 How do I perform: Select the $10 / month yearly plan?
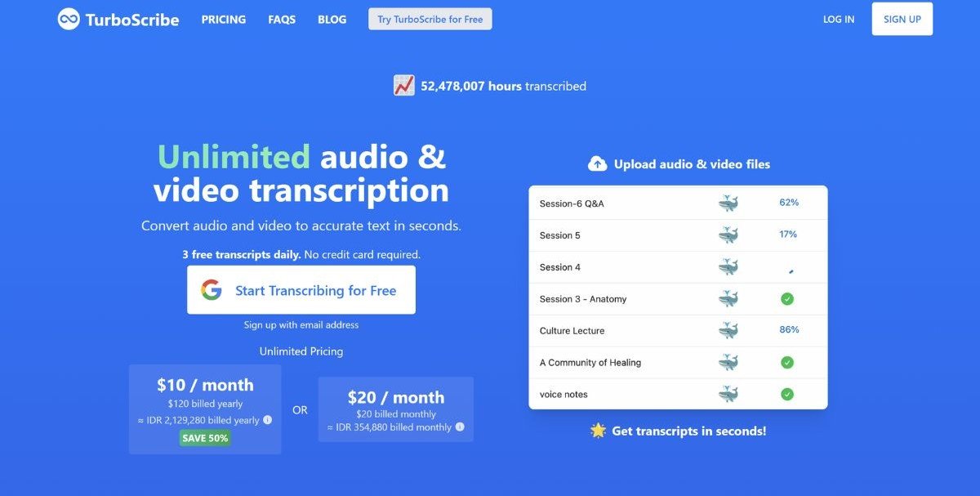click(205, 409)
